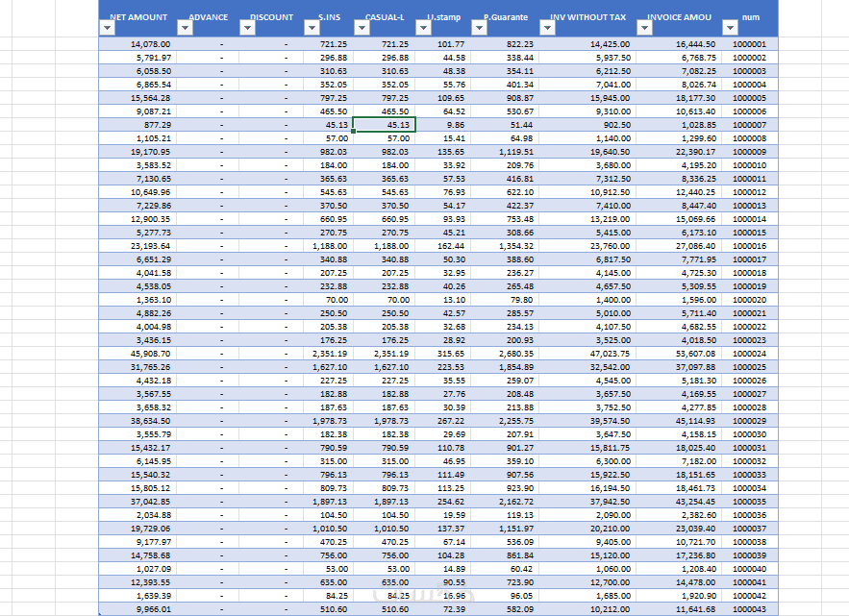Select U.stamp value 45.21
This screenshot has height=616, width=849.
pyautogui.click(x=443, y=233)
